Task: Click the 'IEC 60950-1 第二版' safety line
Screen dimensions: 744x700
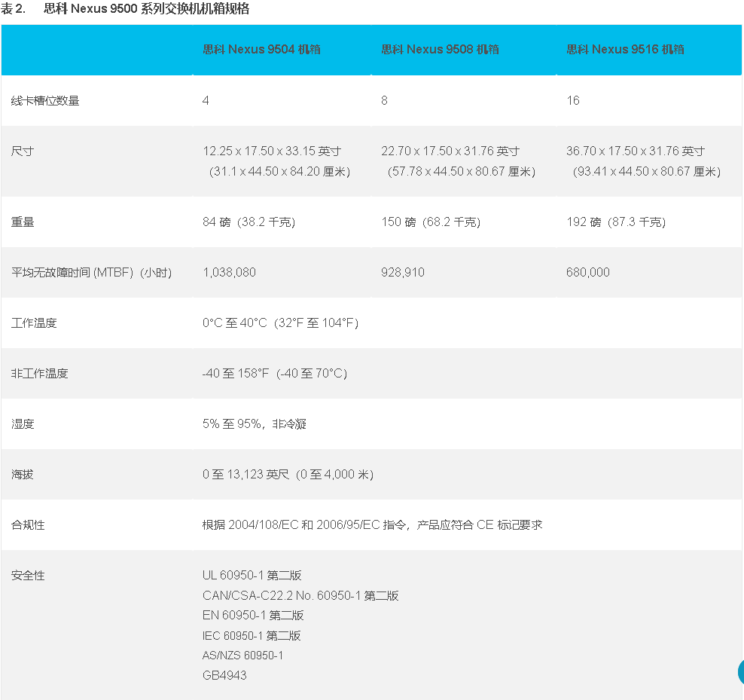Action: point(252,636)
